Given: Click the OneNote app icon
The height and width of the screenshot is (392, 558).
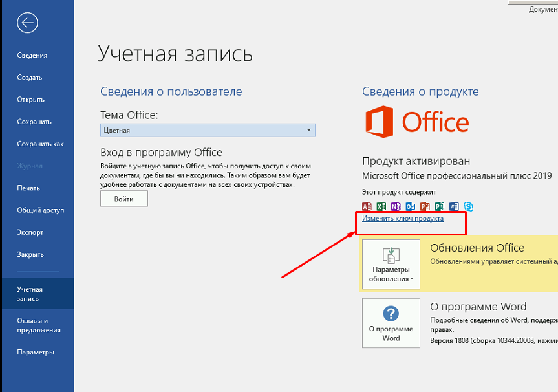Looking at the screenshot, I should [x=396, y=206].
